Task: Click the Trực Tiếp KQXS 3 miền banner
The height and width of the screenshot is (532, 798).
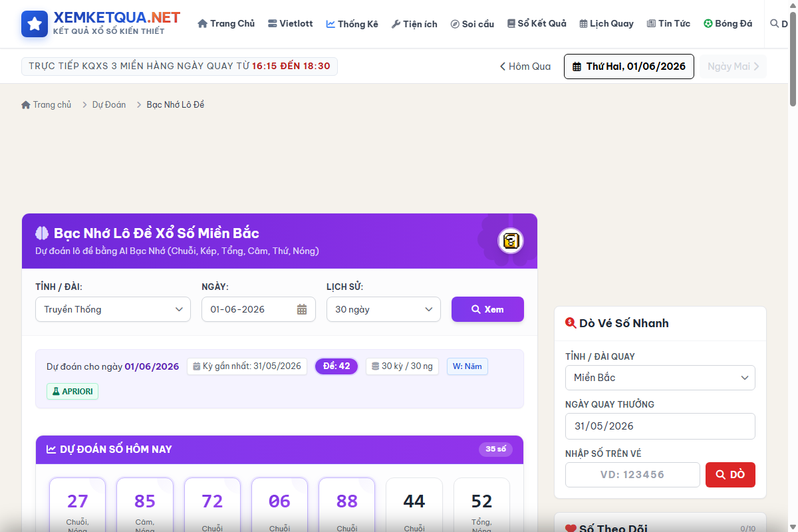Action: pyautogui.click(x=180, y=66)
